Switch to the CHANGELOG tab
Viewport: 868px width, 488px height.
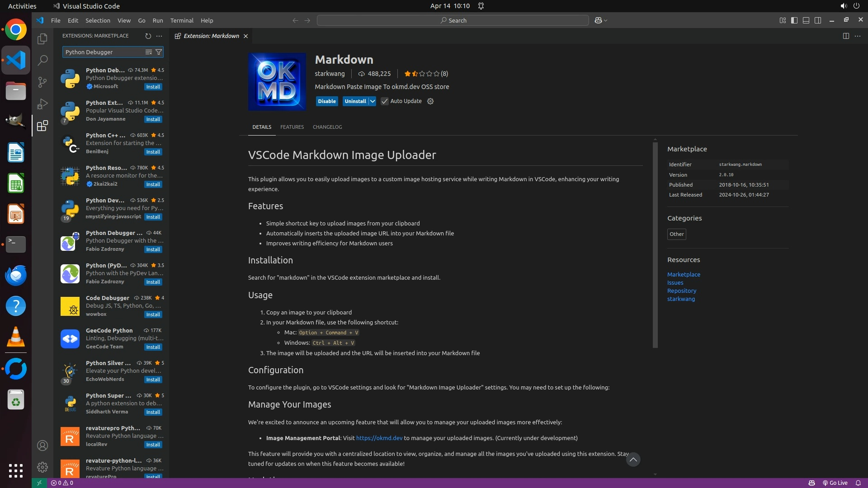pos(327,127)
